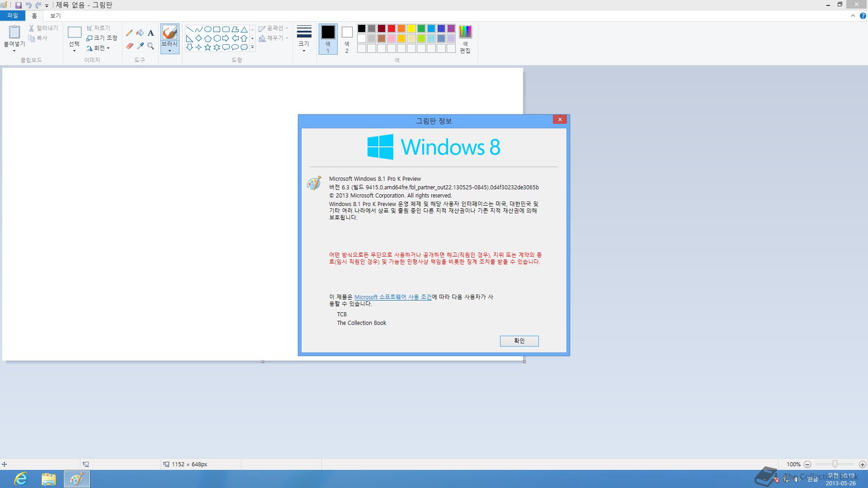This screenshot has height=488, width=868.
Task: Expand the shapes gallery more arrow
Action: (252, 47)
